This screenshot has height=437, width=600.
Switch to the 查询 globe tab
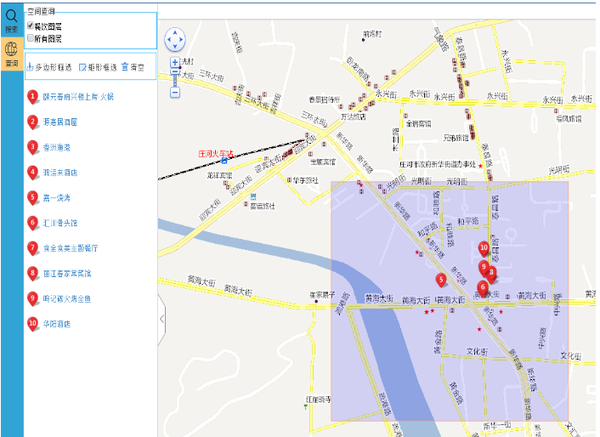point(12,53)
